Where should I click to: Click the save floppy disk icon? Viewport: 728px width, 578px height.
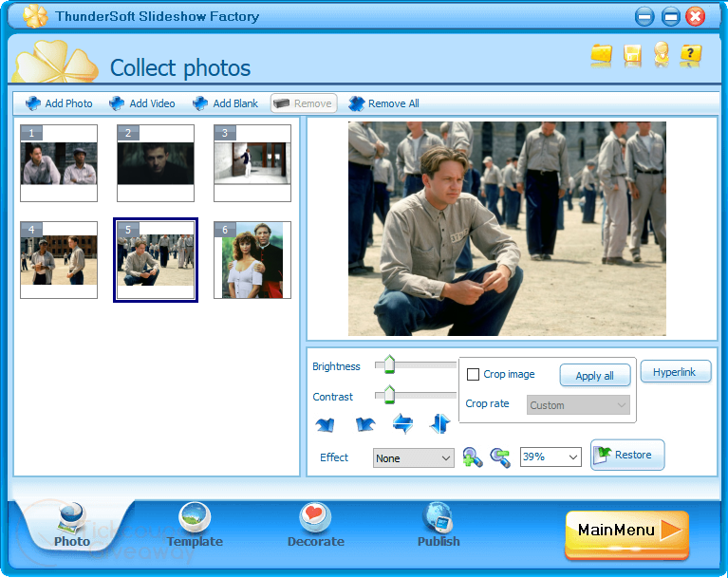632,54
